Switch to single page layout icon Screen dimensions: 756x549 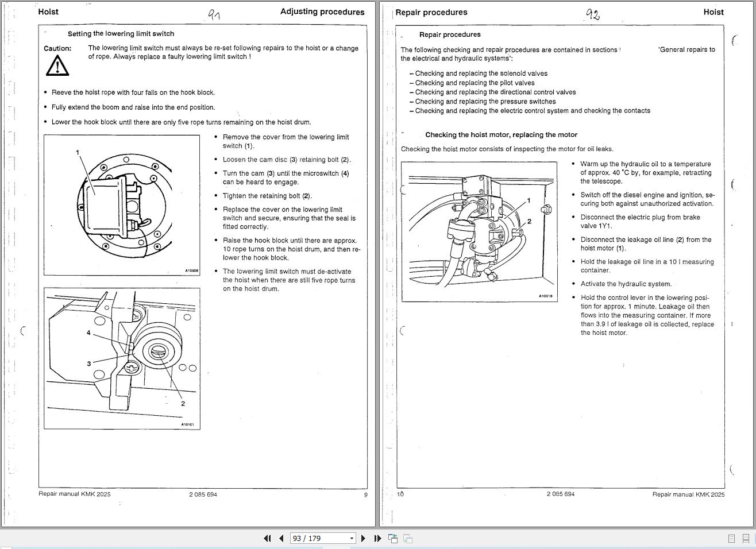[731, 538]
